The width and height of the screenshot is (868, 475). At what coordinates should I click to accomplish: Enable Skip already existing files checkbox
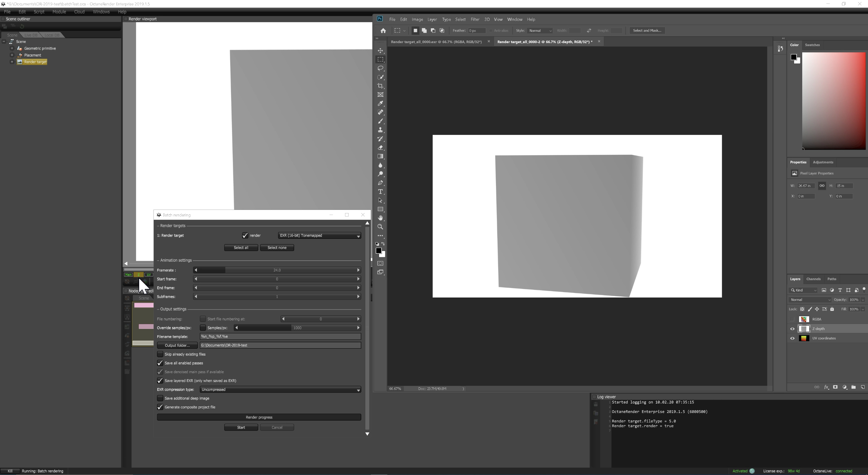[x=160, y=354]
